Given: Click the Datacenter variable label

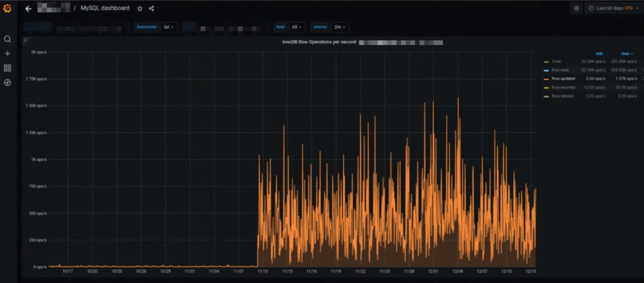Looking at the screenshot, I should coord(147,27).
